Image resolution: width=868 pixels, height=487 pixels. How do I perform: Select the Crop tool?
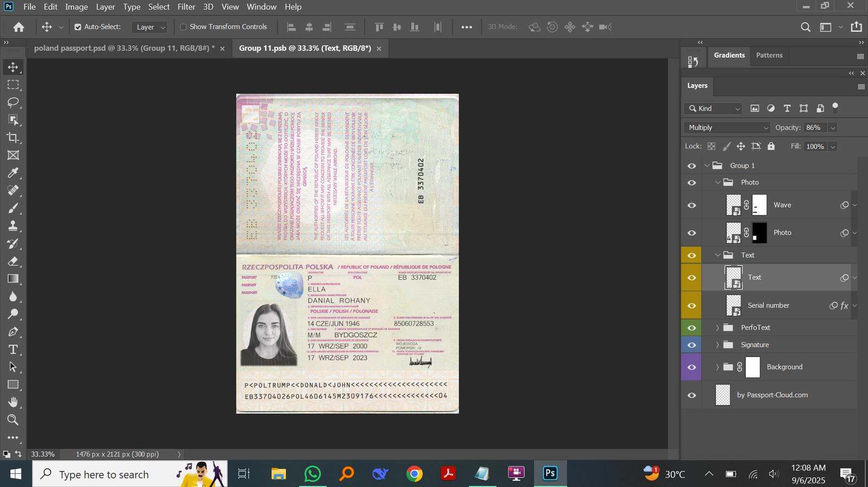tap(13, 138)
